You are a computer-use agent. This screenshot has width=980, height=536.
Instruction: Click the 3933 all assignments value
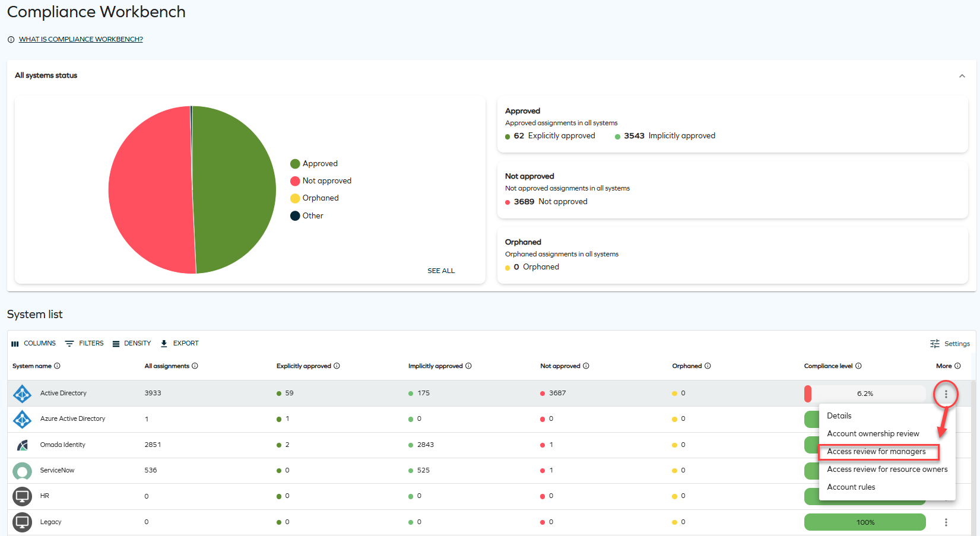coord(153,394)
